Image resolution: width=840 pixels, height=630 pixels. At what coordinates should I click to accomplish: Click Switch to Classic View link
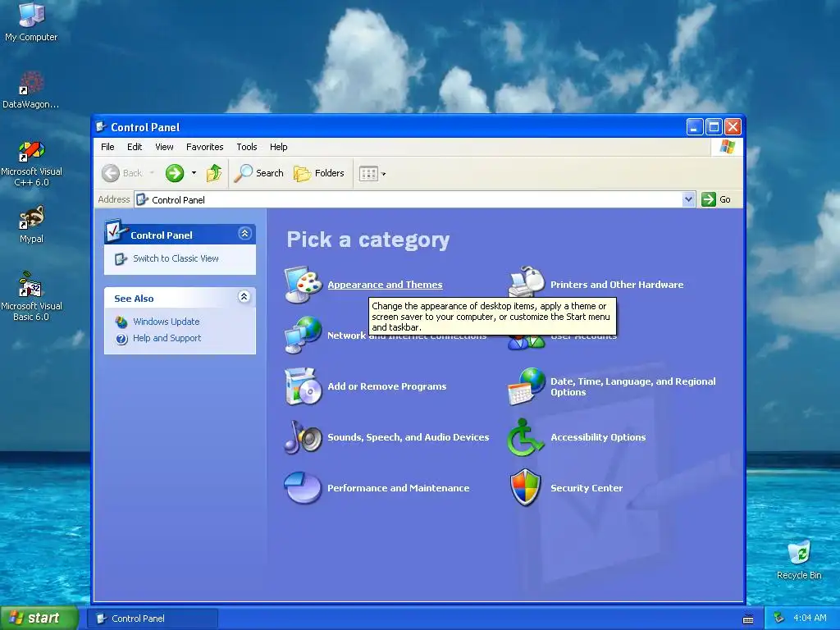(176, 258)
